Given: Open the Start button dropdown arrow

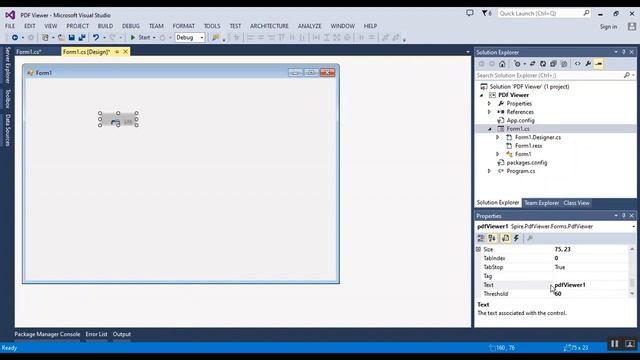Looking at the screenshot, I should (x=154, y=38).
